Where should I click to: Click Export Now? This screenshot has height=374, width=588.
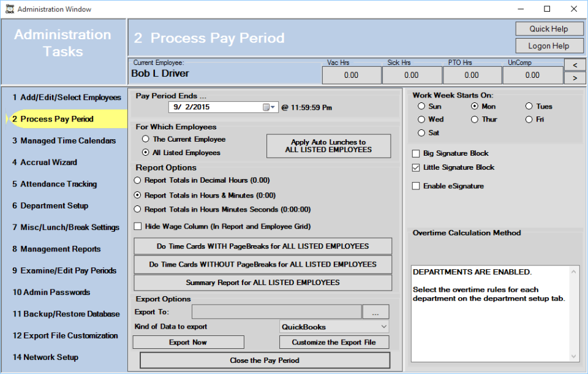click(x=187, y=342)
